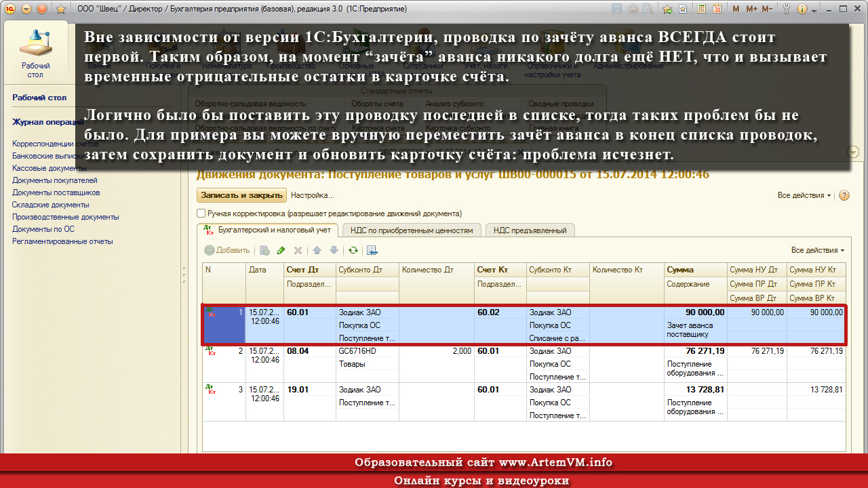Click the Зачет аванса поставщику description cell
This screenshot has height=488, width=868.
click(696, 329)
